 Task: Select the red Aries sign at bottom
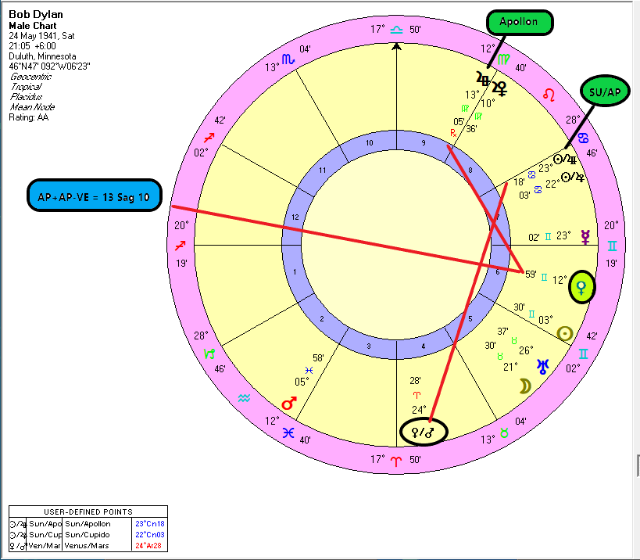[x=396, y=462]
